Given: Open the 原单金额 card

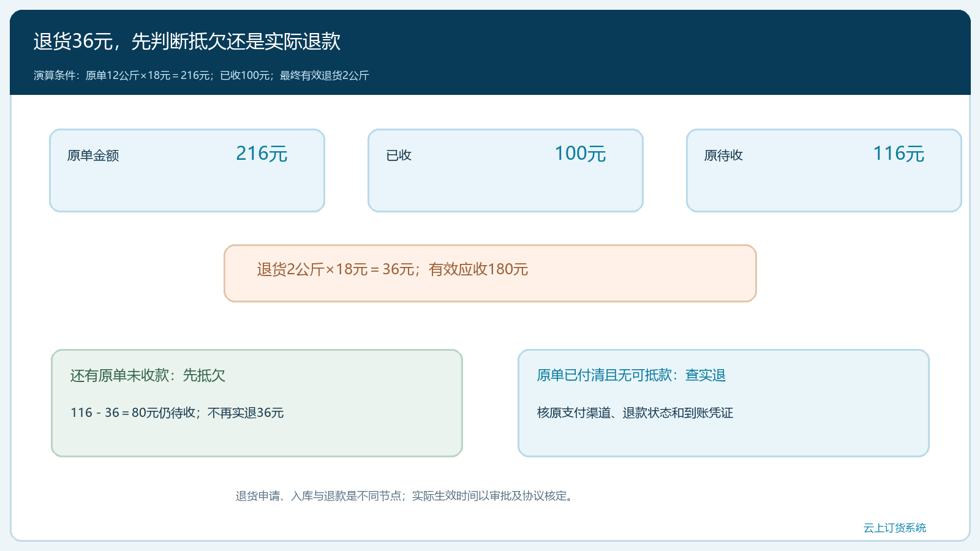Looking at the screenshot, I should [x=187, y=170].
